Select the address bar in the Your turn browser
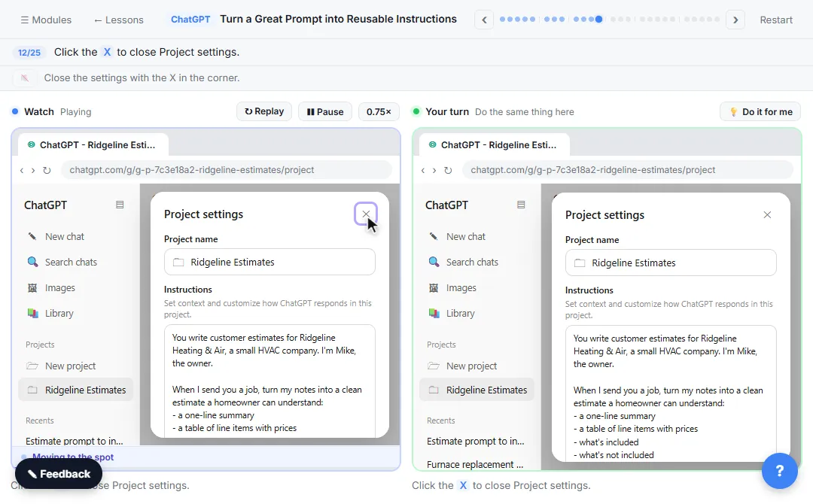Viewport: 813px width, 504px height. coord(627,170)
